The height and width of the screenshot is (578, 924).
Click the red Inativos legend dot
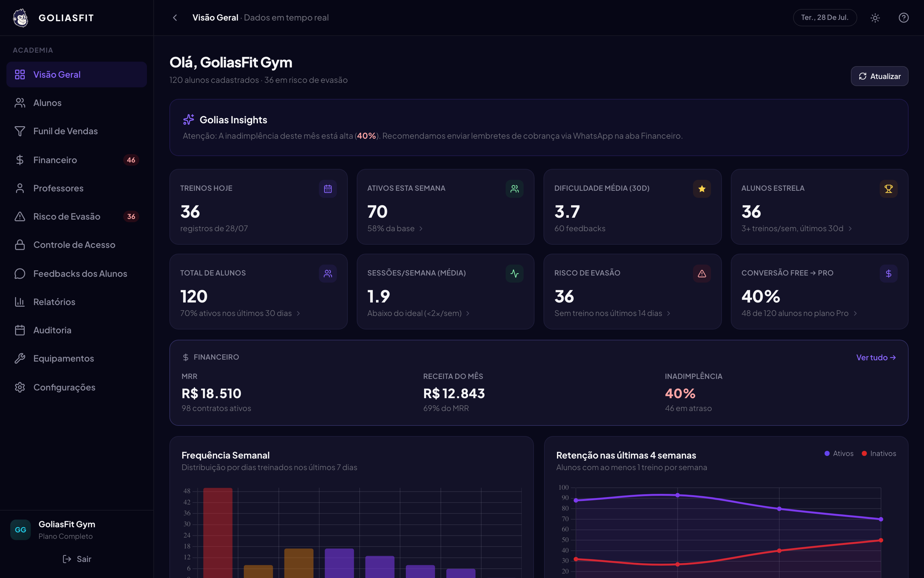coord(864,453)
